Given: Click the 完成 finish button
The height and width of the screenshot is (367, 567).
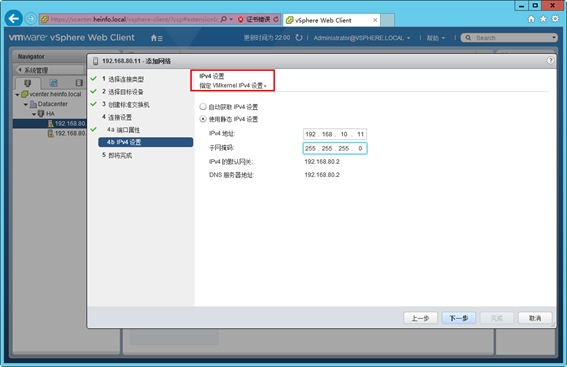Looking at the screenshot, I should click(496, 318).
